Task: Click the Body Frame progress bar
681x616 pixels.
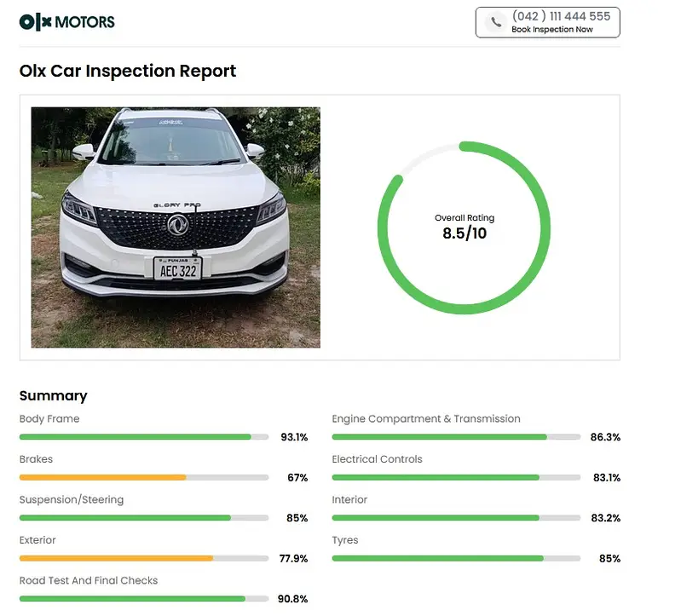Action: click(x=143, y=437)
